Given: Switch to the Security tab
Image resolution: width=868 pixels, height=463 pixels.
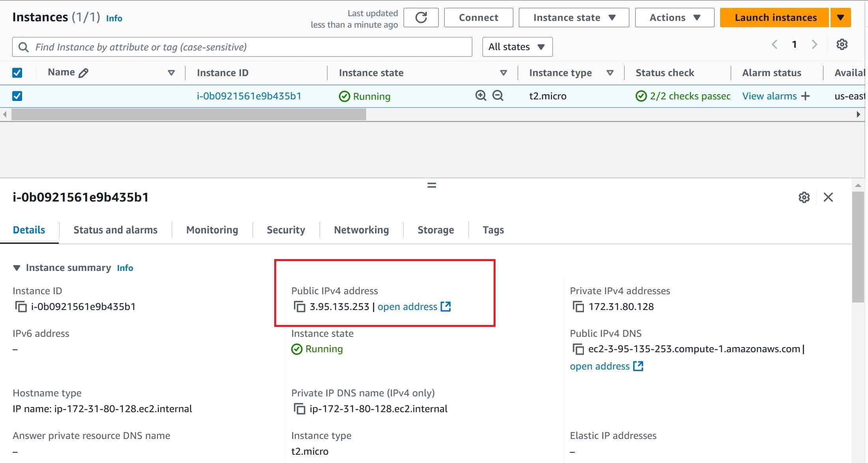Looking at the screenshot, I should [286, 230].
